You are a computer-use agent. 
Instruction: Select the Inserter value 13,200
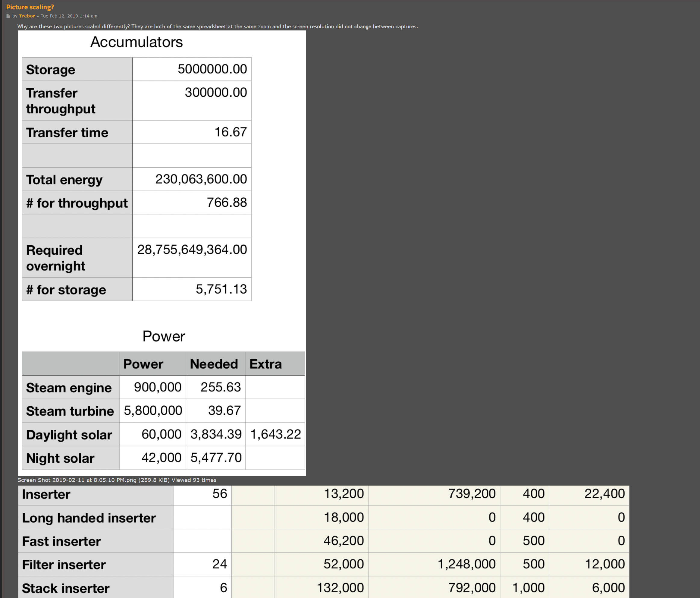pos(344,494)
